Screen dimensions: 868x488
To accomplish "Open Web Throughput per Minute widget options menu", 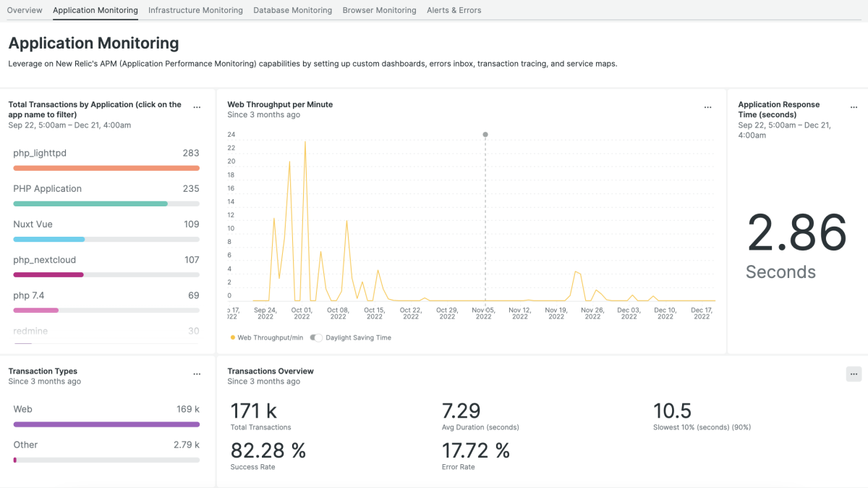I will pyautogui.click(x=707, y=107).
